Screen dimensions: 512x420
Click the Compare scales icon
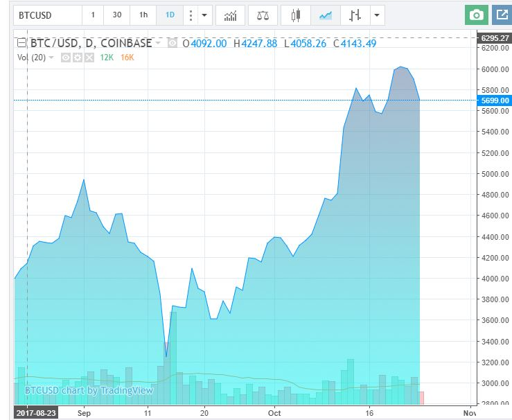coord(263,15)
